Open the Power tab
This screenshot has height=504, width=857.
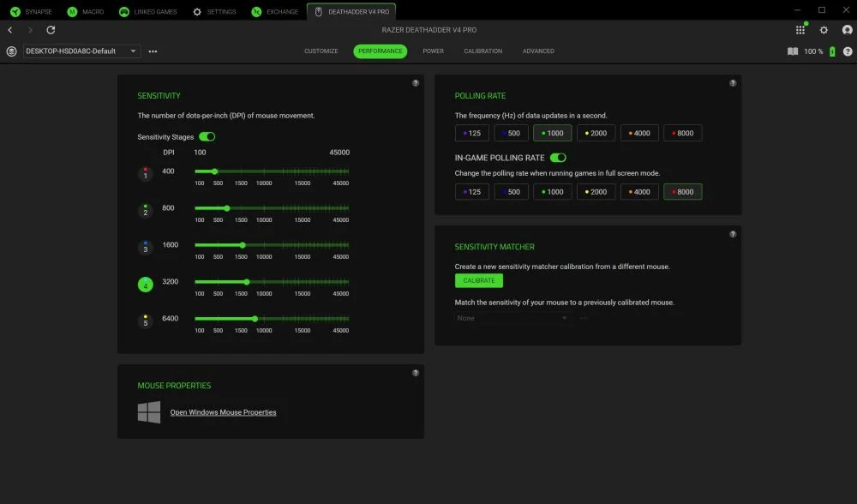pyautogui.click(x=433, y=51)
